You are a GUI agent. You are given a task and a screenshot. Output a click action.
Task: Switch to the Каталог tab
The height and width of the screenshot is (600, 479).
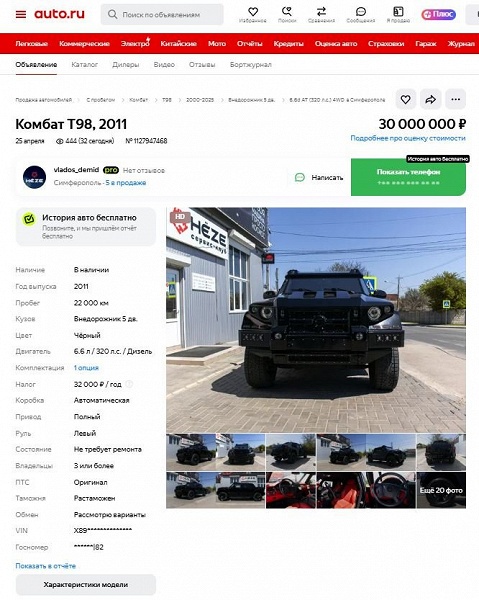(85, 65)
